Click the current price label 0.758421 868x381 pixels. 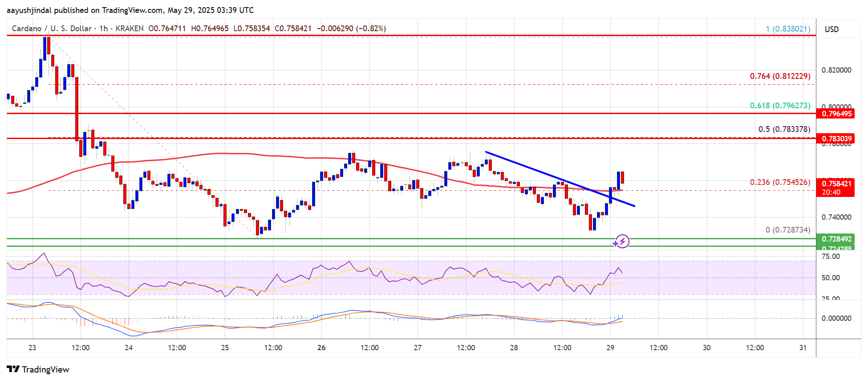(836, 184)
